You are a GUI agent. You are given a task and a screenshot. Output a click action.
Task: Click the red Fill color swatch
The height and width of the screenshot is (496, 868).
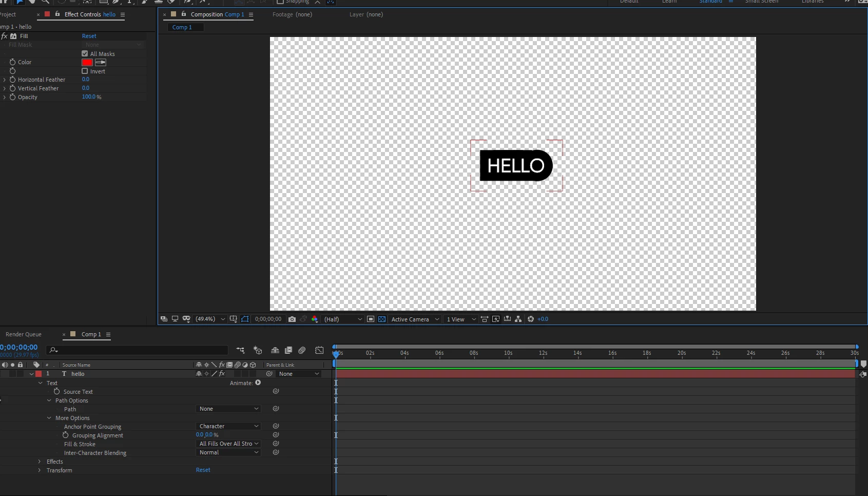87,62
